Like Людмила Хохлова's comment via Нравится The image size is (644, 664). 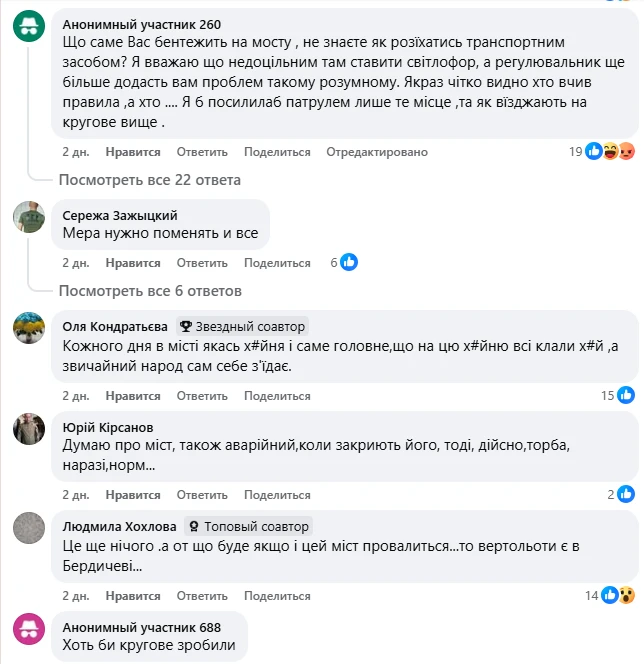[x=132, y=596]
